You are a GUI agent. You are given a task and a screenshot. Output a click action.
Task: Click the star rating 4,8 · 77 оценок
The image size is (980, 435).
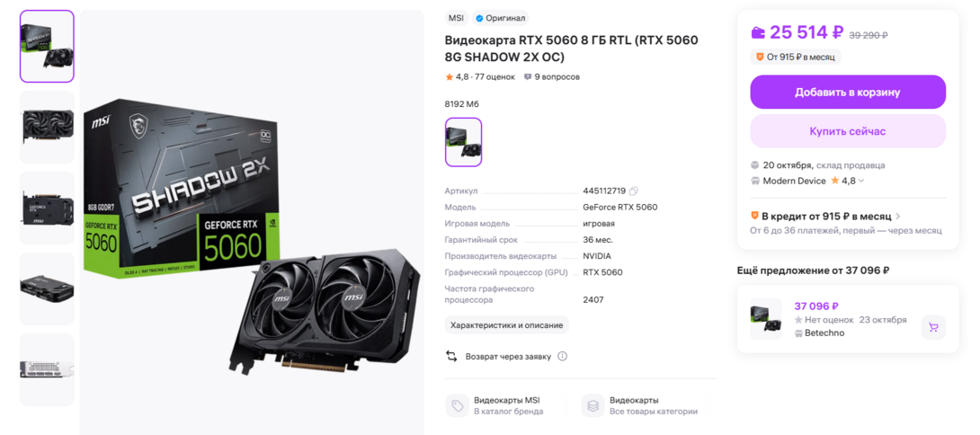pos(480,77)
